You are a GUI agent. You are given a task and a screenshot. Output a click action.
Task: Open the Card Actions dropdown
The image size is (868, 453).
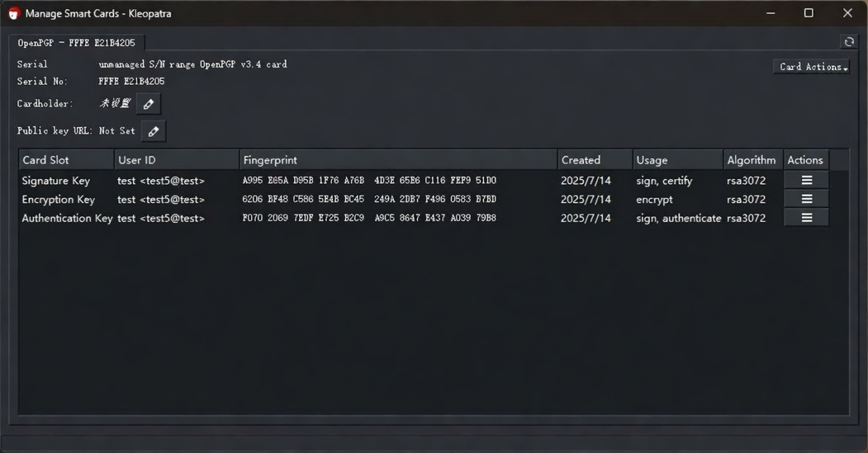(x=811, y=67)
